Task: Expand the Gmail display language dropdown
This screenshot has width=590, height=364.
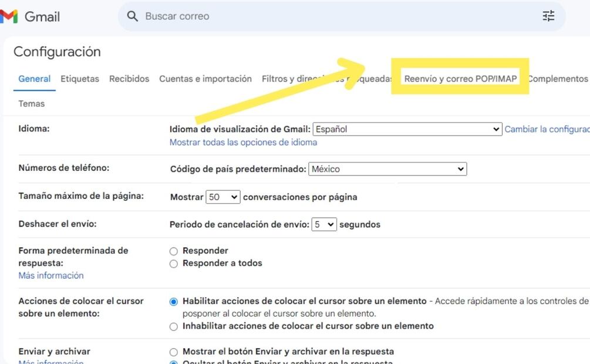Action: point(406,129)
